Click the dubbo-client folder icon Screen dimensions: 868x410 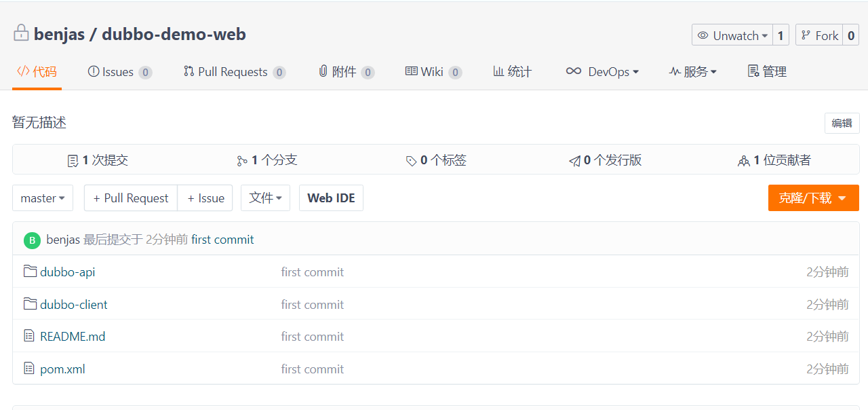(x=30, y=304)
